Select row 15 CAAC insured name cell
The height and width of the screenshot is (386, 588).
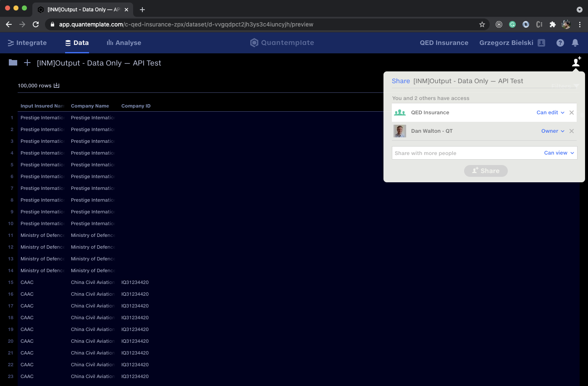tap(27, 282)
